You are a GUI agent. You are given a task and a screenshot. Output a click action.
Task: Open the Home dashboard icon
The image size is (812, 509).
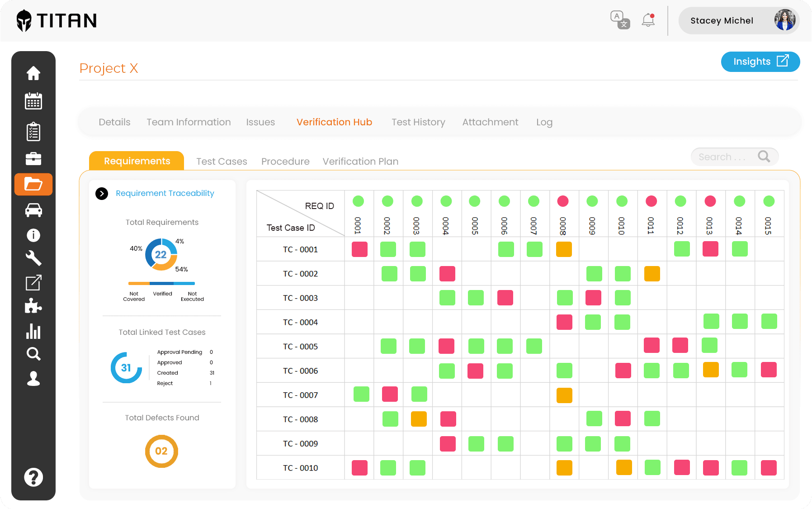coord(33,73)
